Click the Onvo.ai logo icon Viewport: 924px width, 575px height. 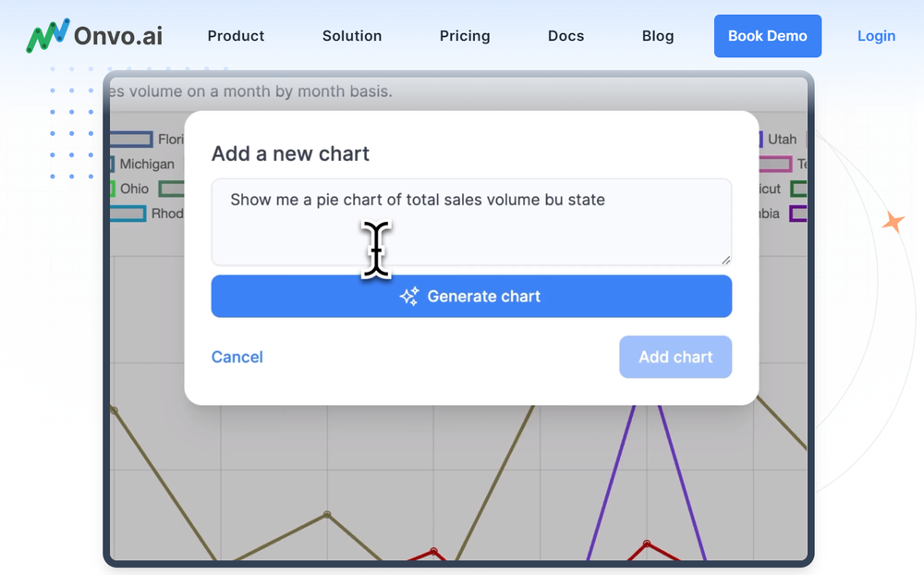click(47, 35)
